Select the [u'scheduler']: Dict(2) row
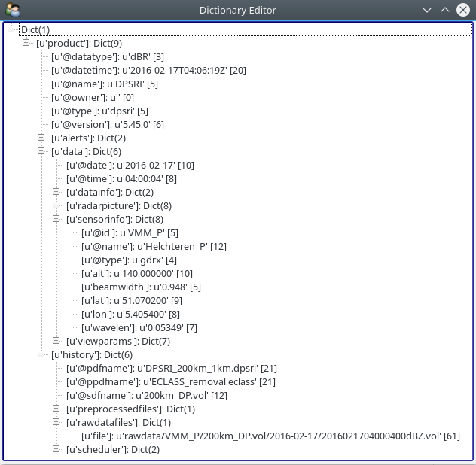The image size is (476, 465). (x=113, y=450)
